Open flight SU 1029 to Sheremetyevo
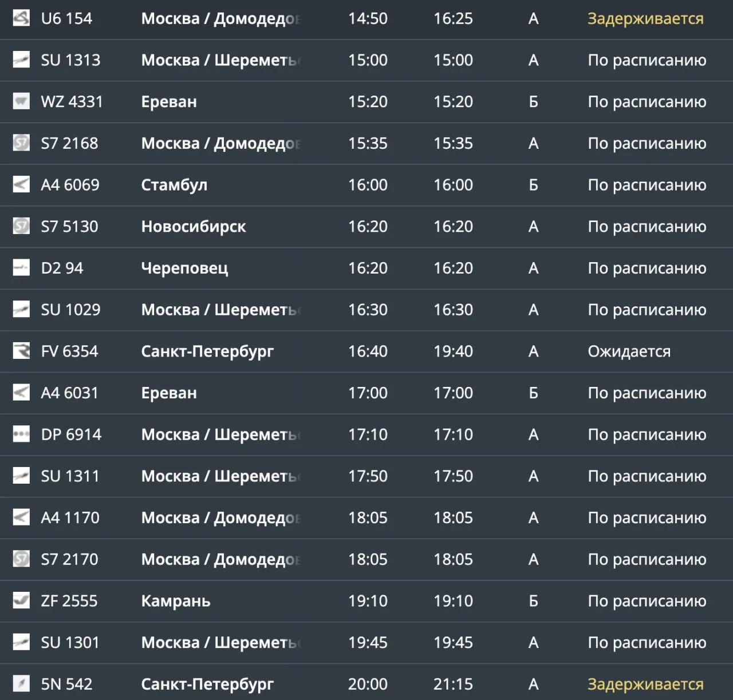 coord(366,310)
